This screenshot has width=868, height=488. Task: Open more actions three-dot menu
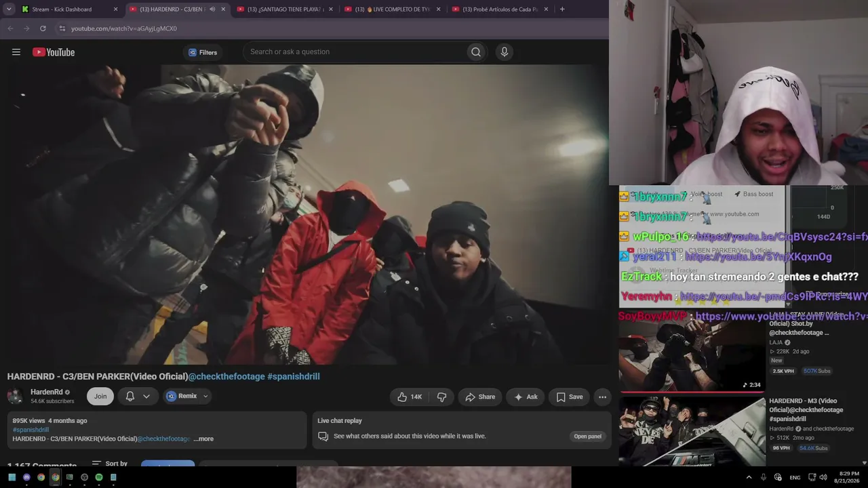(602, 397)
